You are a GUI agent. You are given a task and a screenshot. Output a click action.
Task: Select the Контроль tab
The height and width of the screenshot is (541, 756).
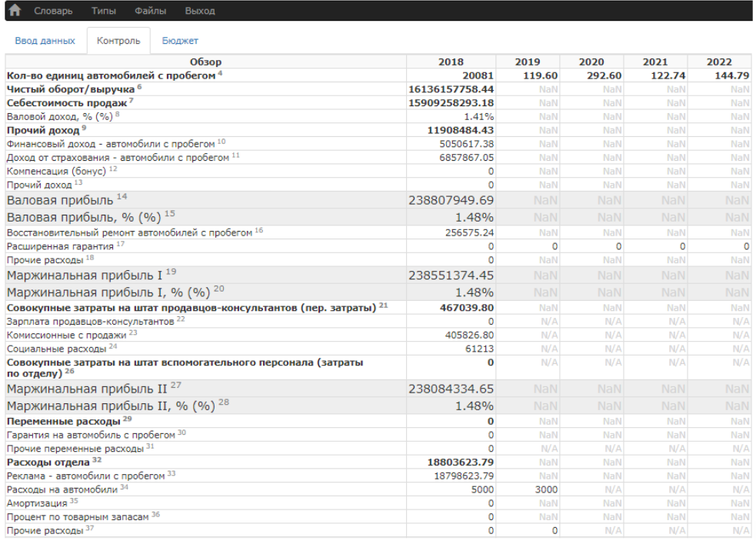click(118, 41)
